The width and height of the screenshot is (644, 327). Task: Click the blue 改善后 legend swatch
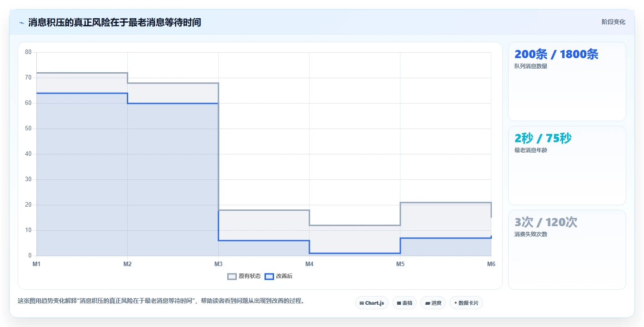270,276
